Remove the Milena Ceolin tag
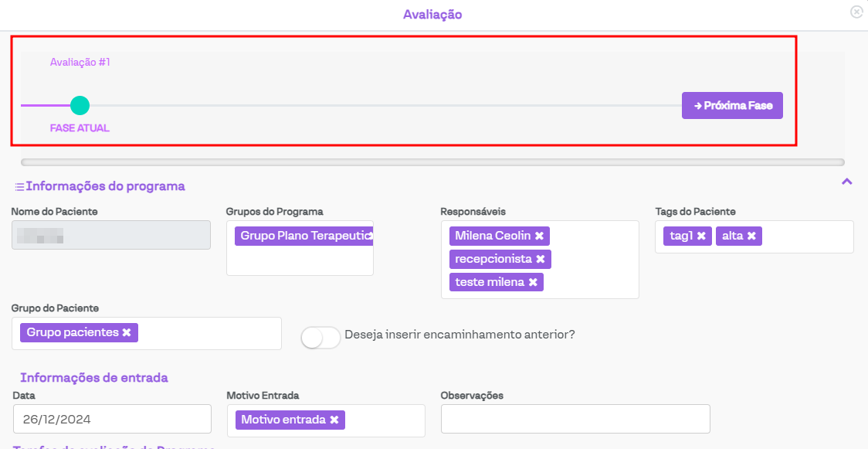Viewport: 868px width, 449px height. [539, 236]
